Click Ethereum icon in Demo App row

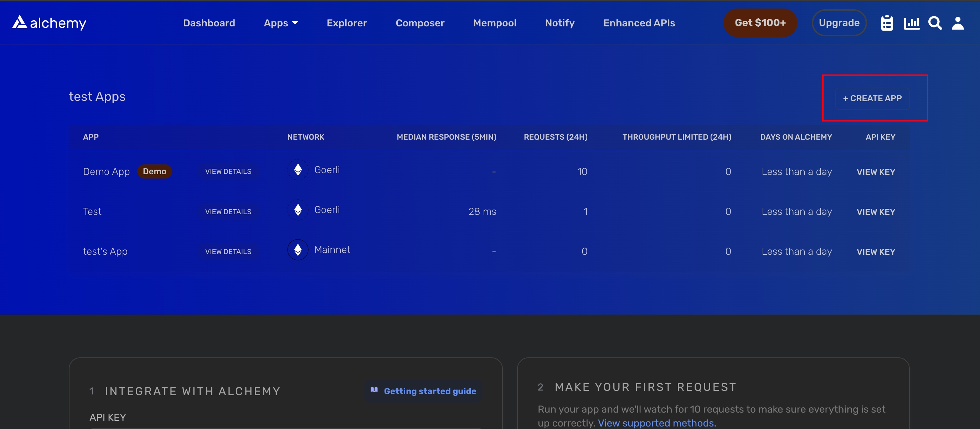[298, 170]
